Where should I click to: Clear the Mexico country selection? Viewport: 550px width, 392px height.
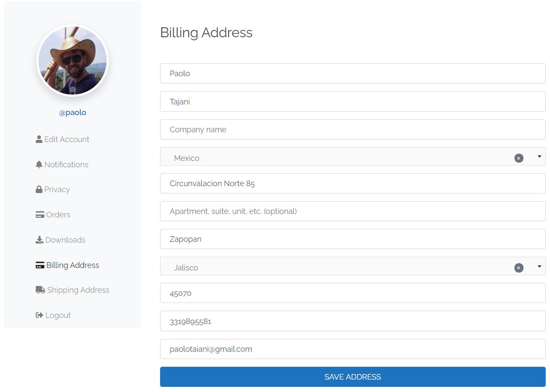(x=519, y=158)
